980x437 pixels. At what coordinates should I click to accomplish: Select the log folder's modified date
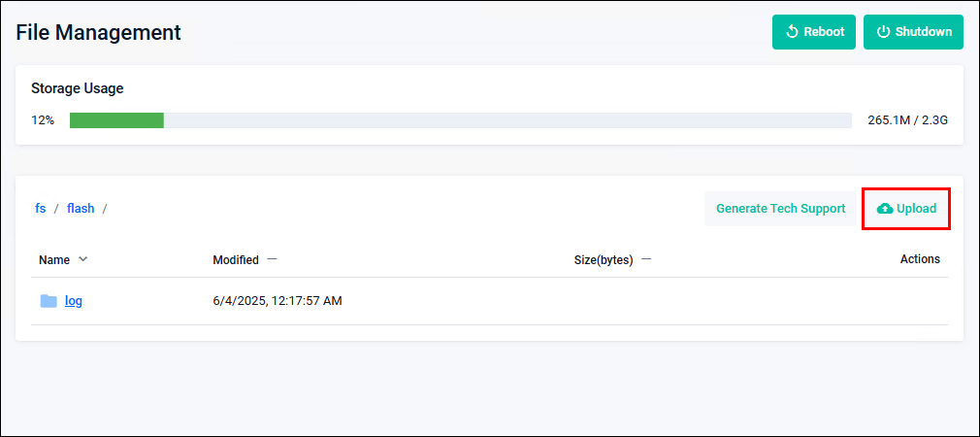pos(278,301)
